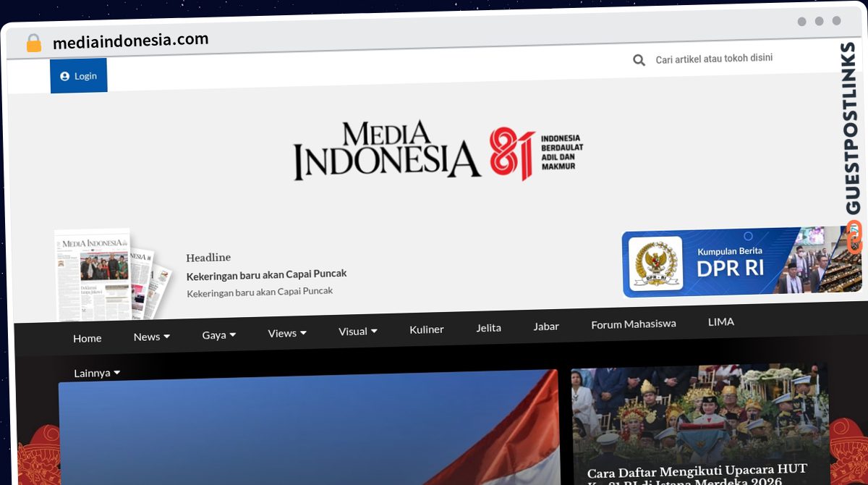Viewport: 868px width, 485px height.
Task: Expand the Gaya dropdown menu
Action: point(219,335)
